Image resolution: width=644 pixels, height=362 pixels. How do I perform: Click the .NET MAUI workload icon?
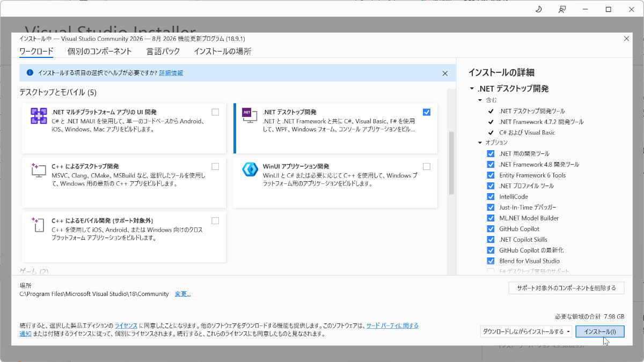pos(39,116)
